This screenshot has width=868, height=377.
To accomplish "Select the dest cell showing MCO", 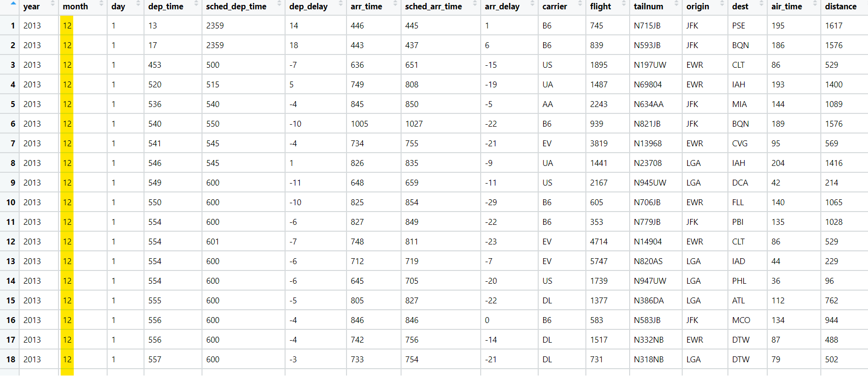I will (741, 320).
